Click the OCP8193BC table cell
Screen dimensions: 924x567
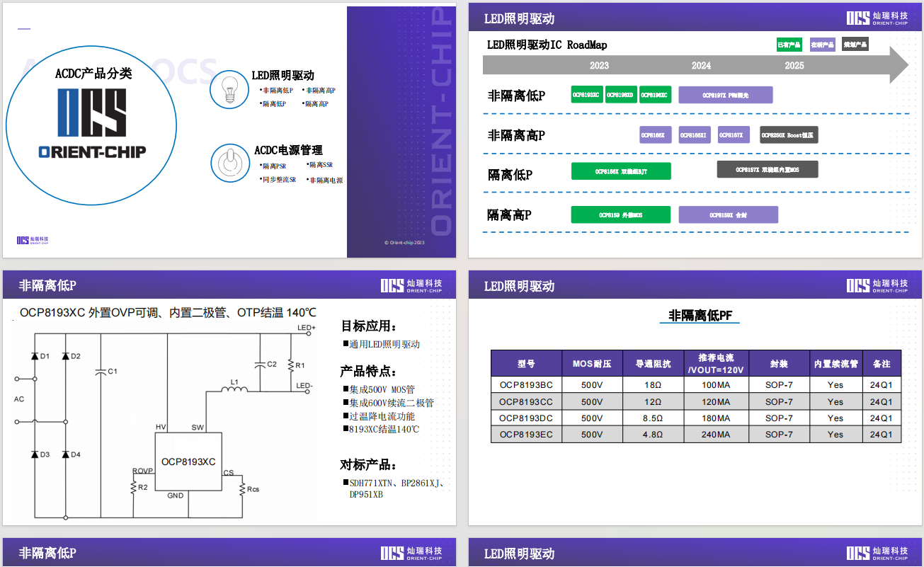click(x=526, y=385)
